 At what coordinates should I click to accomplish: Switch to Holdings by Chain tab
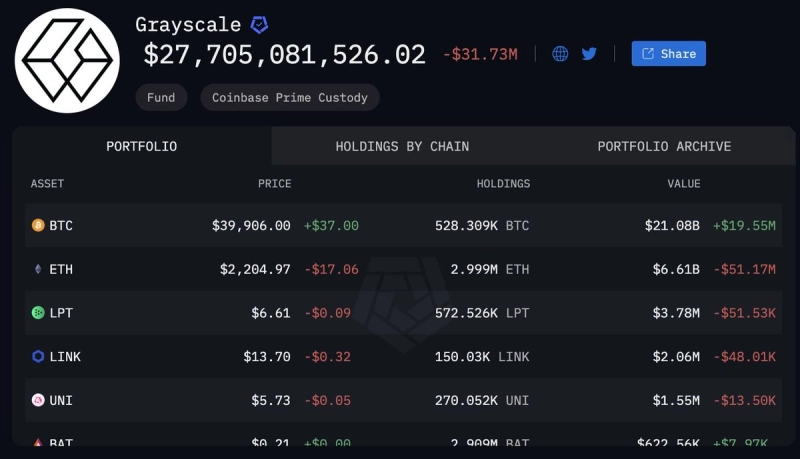[x=402, y=146]
